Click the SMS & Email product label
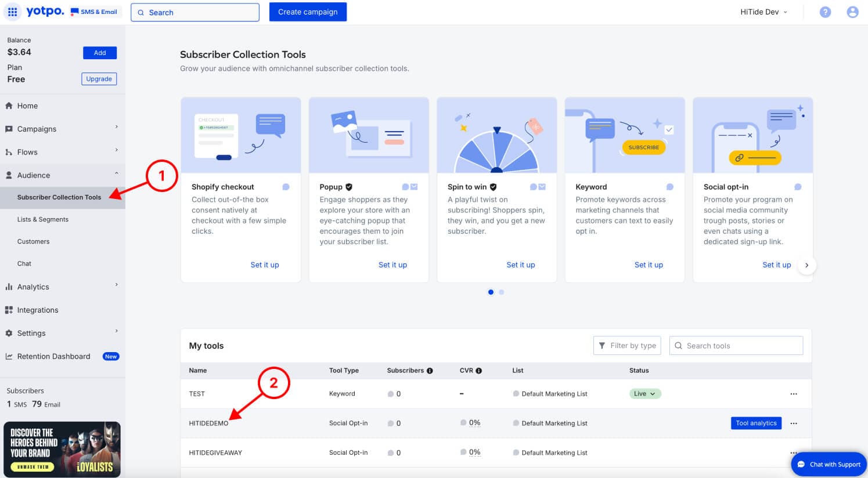The height and width of the screenshot is (478, 868). [99, 12]
